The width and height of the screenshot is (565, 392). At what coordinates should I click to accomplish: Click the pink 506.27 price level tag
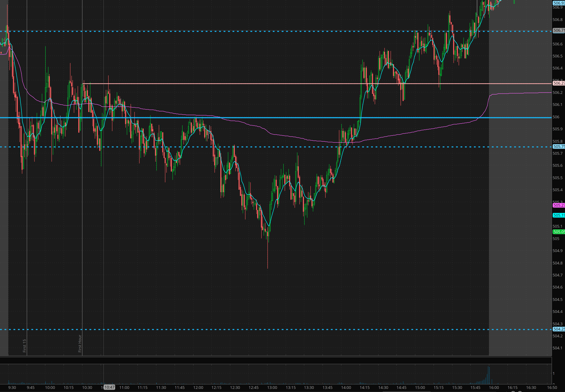(559, 83)
